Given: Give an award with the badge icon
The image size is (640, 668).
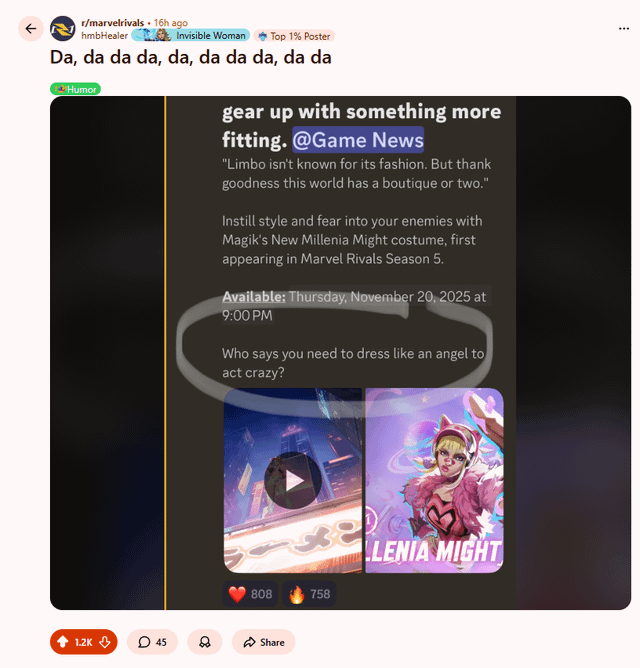Looking at the screenshot, I should 205,642.
